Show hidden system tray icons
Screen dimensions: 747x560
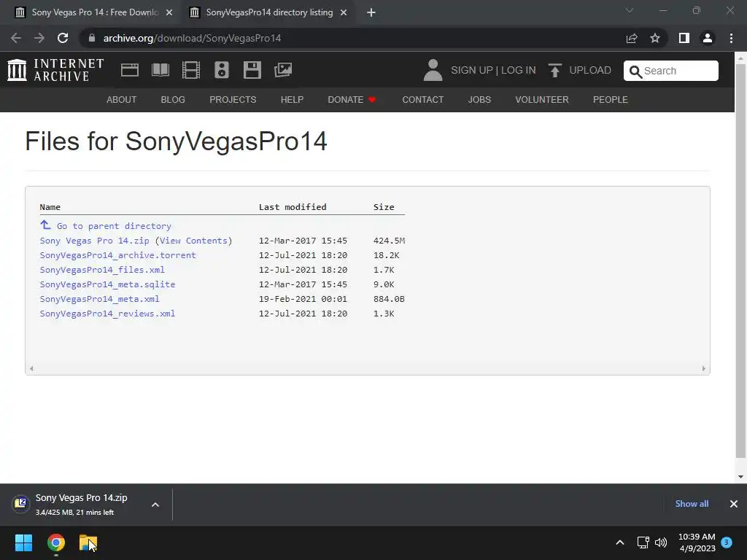pos(620,542)
